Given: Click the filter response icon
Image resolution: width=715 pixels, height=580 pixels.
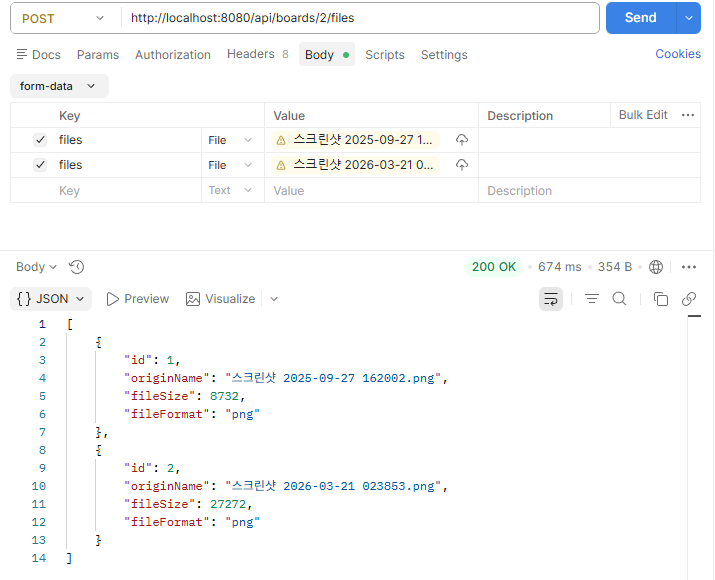Looking at the screenshot, I should click(x=592, y=299).
